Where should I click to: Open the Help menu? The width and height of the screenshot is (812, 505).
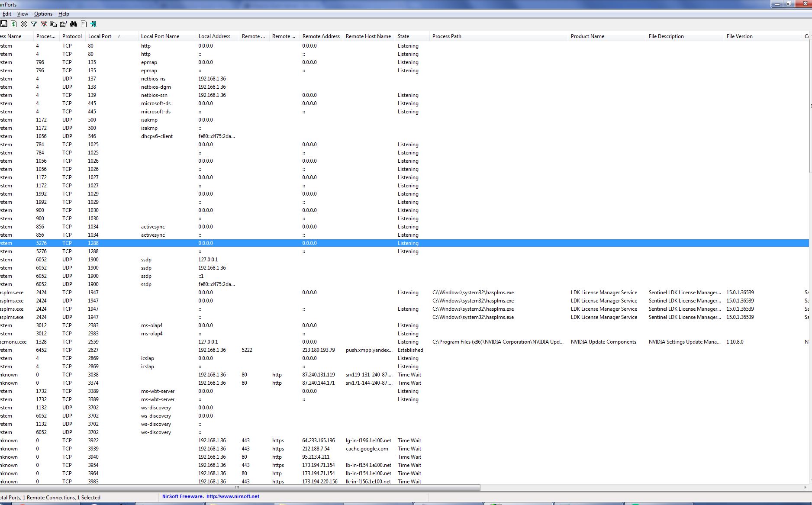point(64,14)
